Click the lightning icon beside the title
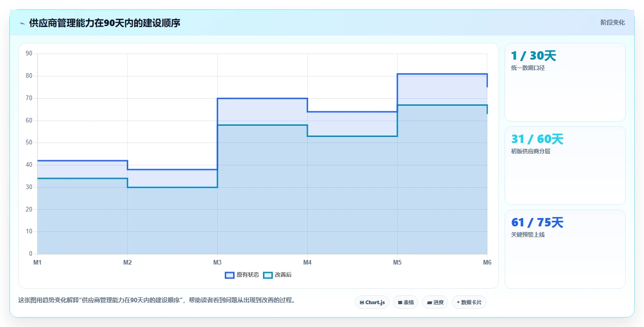Screen dimensions: 644x327 pos(22,23)
